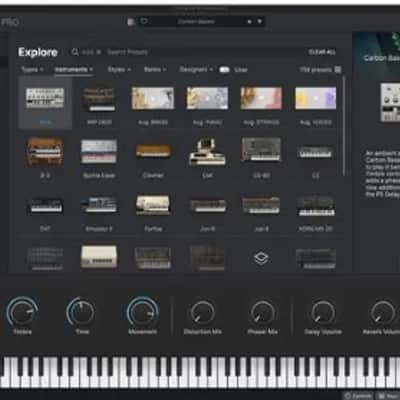This screenshot has height=400, width=400.
Task: Click the Time knob
Action: [82, 312]
